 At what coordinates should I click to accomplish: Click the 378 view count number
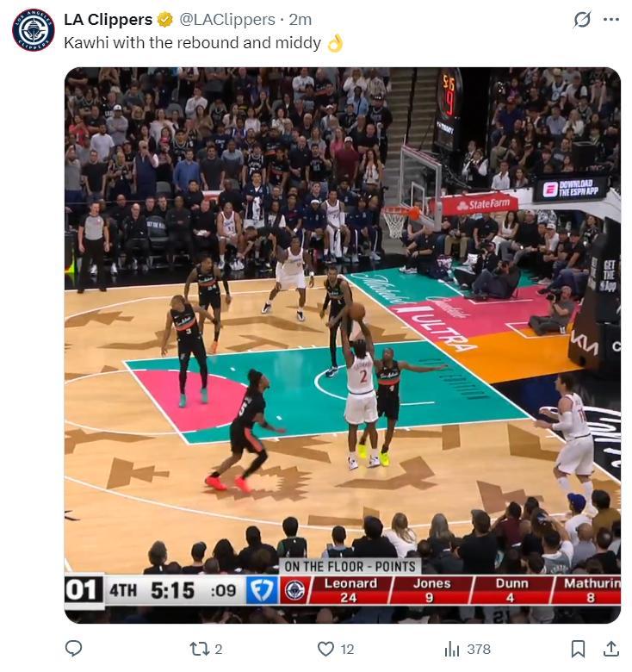click(479, 650)
